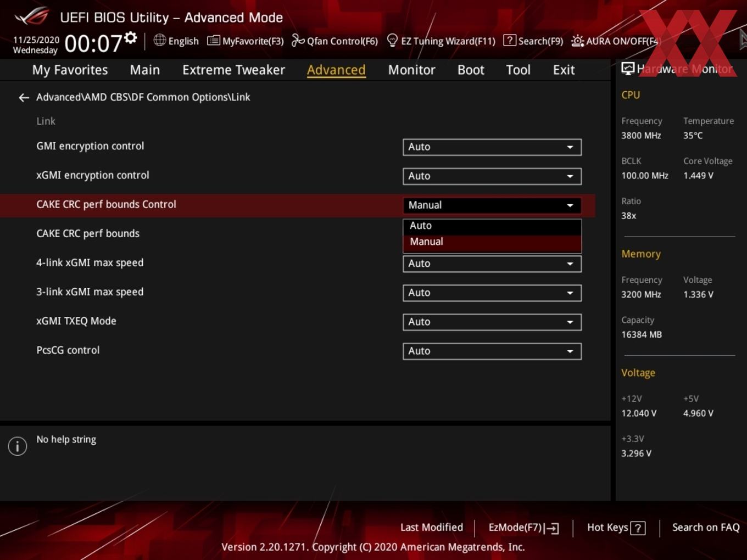This screenshot has width=747, height=560.
Task: Click the 3-link xGMI max speed label
Action: (x=90, y=292)
